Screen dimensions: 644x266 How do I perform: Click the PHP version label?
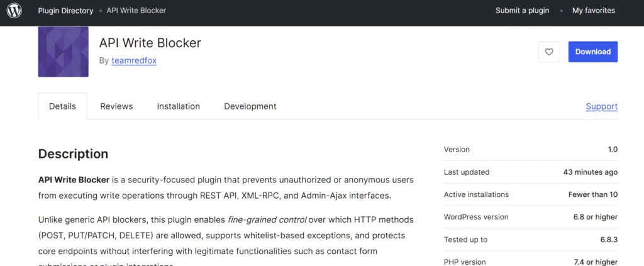pyautogui.click(x=465, y=262)
